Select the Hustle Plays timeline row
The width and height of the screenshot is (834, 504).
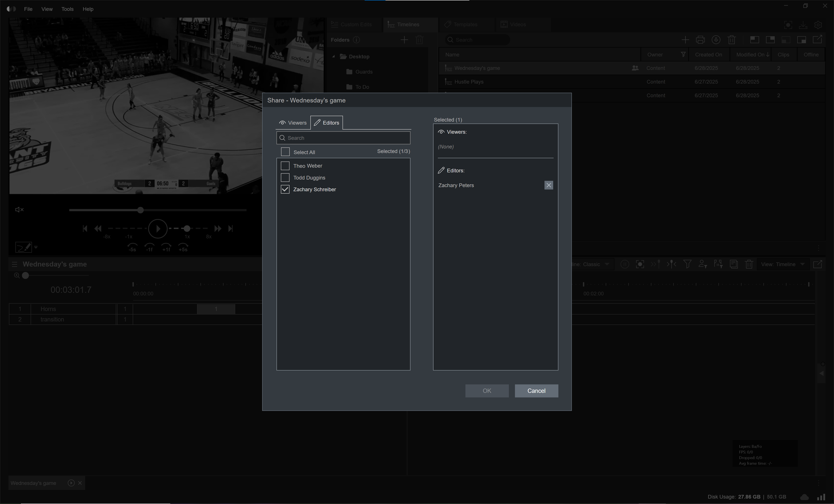632,82
